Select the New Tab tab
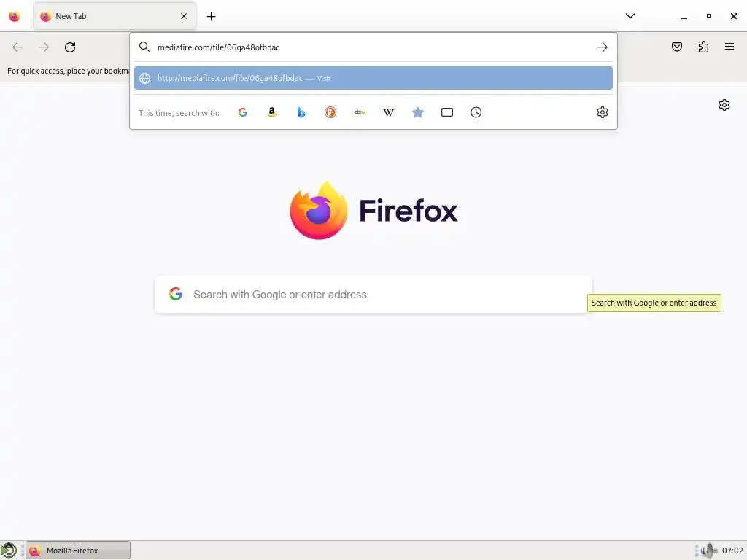747x560 pixels. [x=115, y=16]
